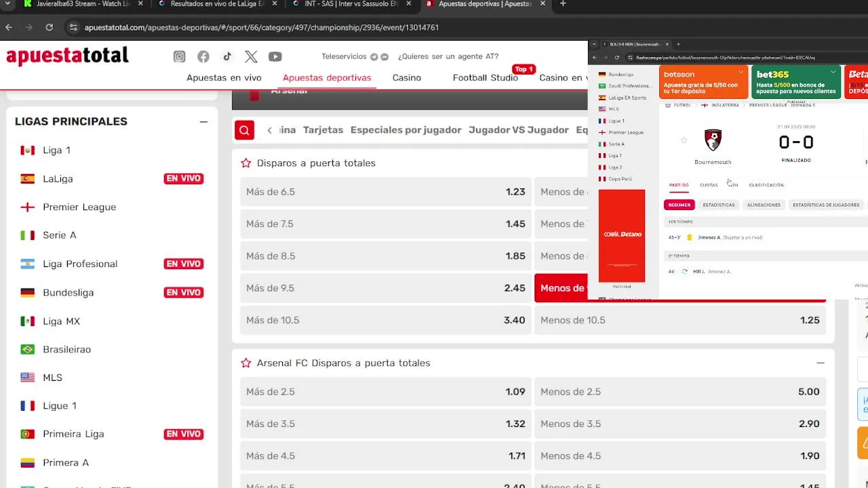Switch to INT - SAS browser tab

click(x=351, y=4)
